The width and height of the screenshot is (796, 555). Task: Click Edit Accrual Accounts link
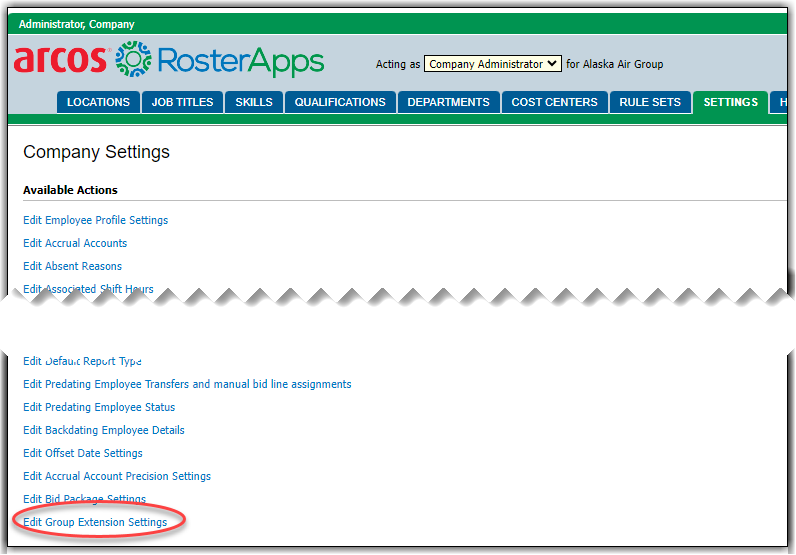point(75,243)
